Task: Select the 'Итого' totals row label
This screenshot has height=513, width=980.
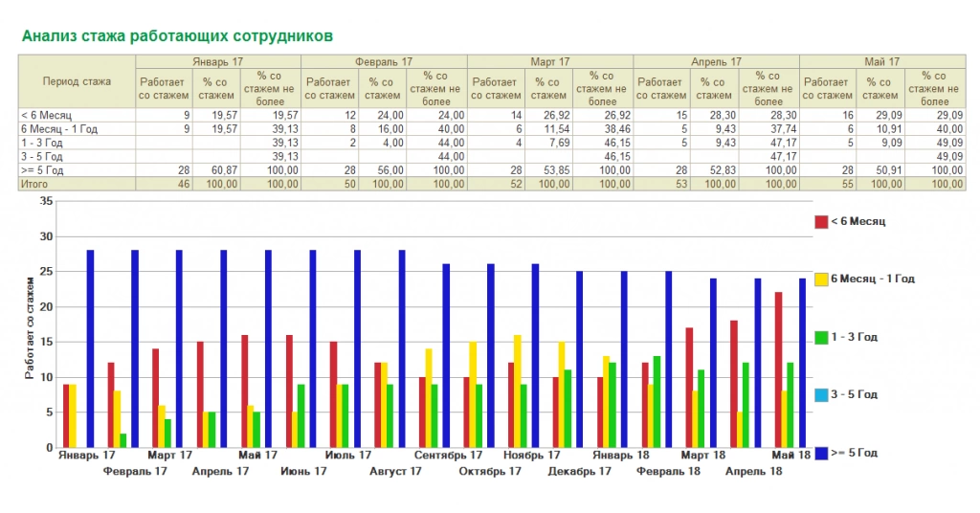Action: click(34, 184)
